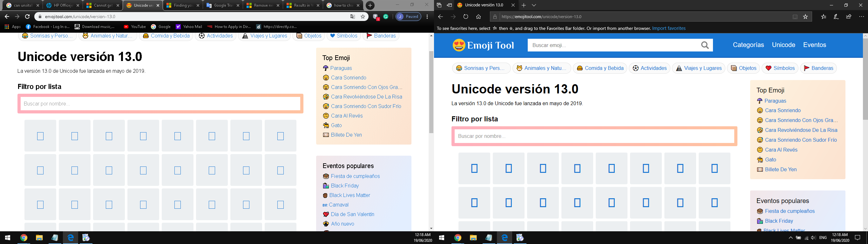Expand the tab preview chevron in Edge
Image resolution: width=868 pixels, height=244 pixels.
[x=534, y=5]
